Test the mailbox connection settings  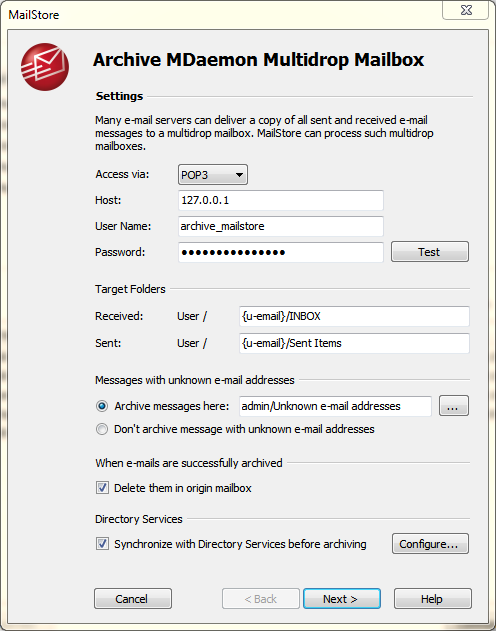tap(430, 252)
